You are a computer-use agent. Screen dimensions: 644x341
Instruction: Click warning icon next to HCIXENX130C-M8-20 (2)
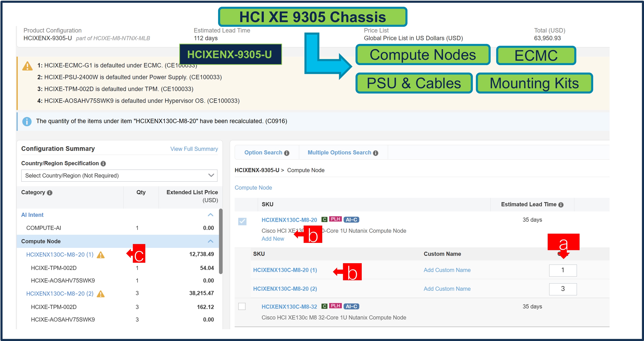tap(100, 294)
